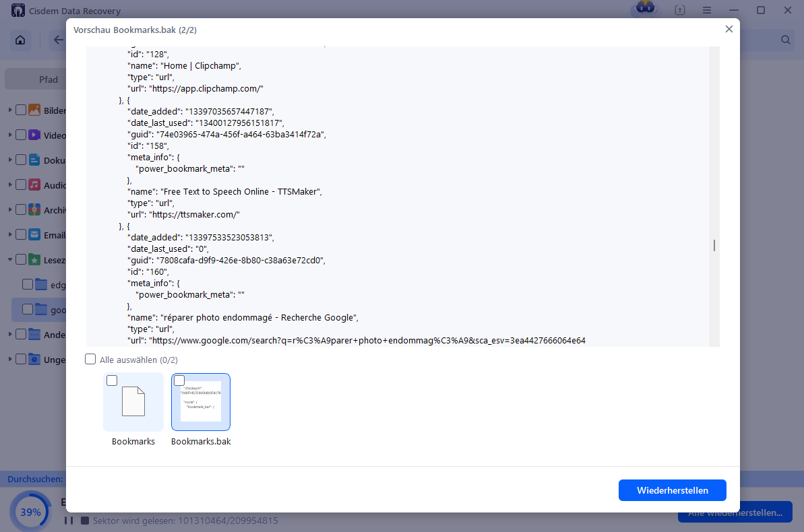The image size is (804, 532).
Task: Click the "Home | Clipchamp" name line
Action: click(x=184, y=65)
